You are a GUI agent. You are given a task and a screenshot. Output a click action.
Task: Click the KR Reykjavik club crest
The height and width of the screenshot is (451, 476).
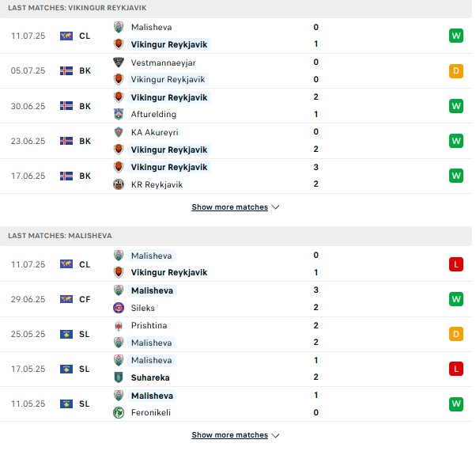coord(119,184)
